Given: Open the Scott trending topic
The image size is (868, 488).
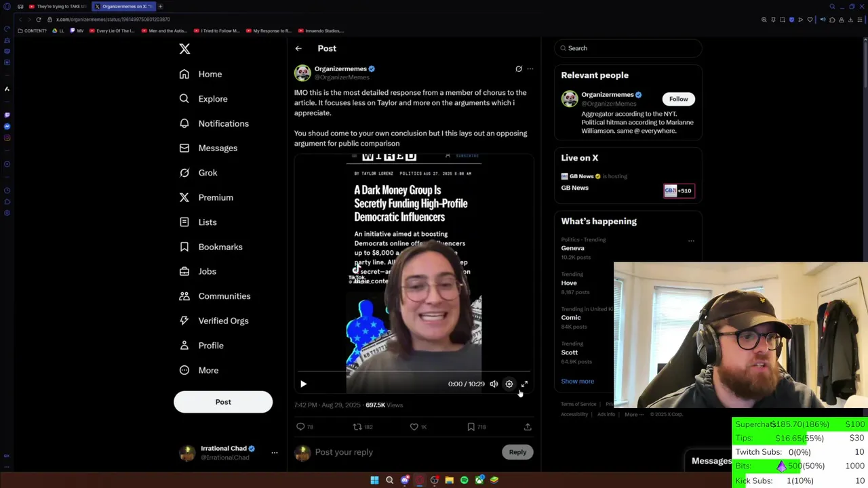Looking at the screenshot, I should tap(570, 352).
